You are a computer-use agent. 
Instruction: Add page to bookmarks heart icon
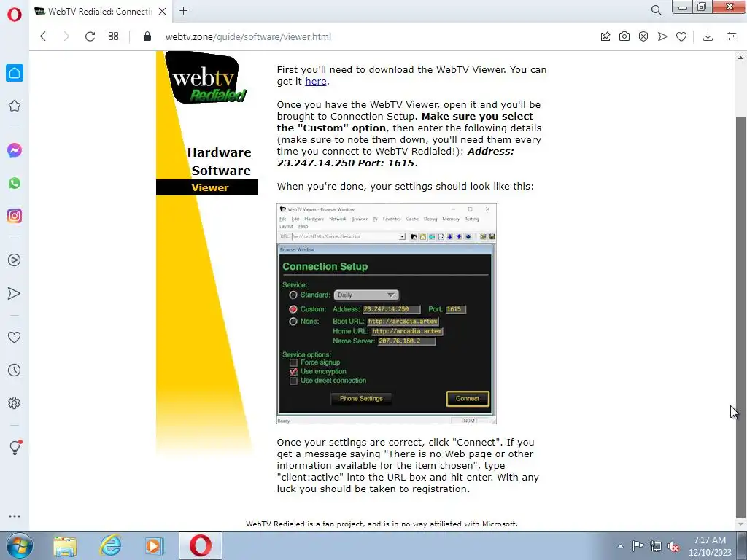tap(682, 36)
